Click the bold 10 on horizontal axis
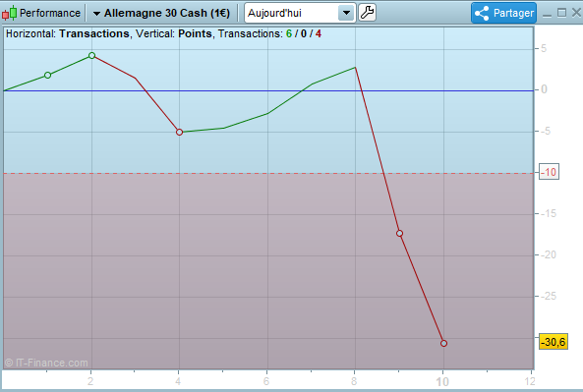583x392 pixels. pyautogui.click(x=442, y=381)
